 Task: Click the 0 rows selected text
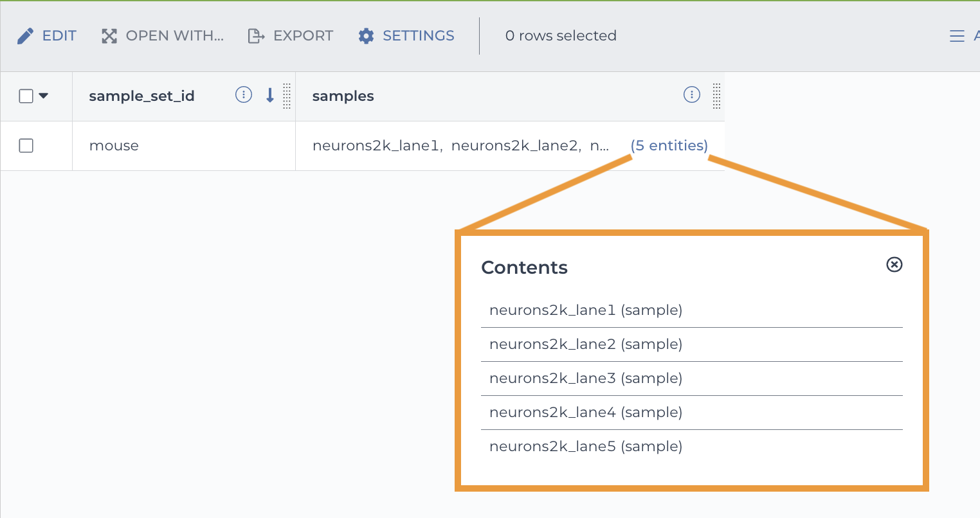coord(561,36)
